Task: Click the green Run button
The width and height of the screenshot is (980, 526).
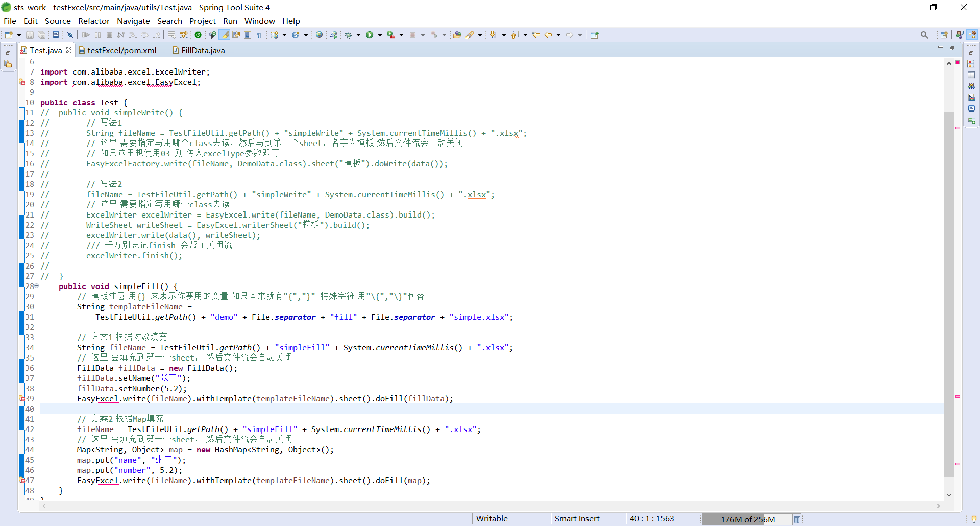Action: pos(370,35)
